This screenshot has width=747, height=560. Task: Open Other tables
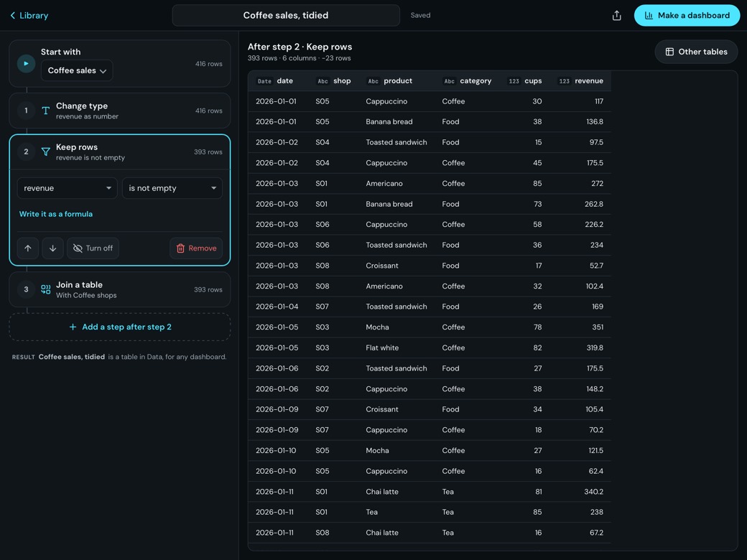tap(696, 52)
